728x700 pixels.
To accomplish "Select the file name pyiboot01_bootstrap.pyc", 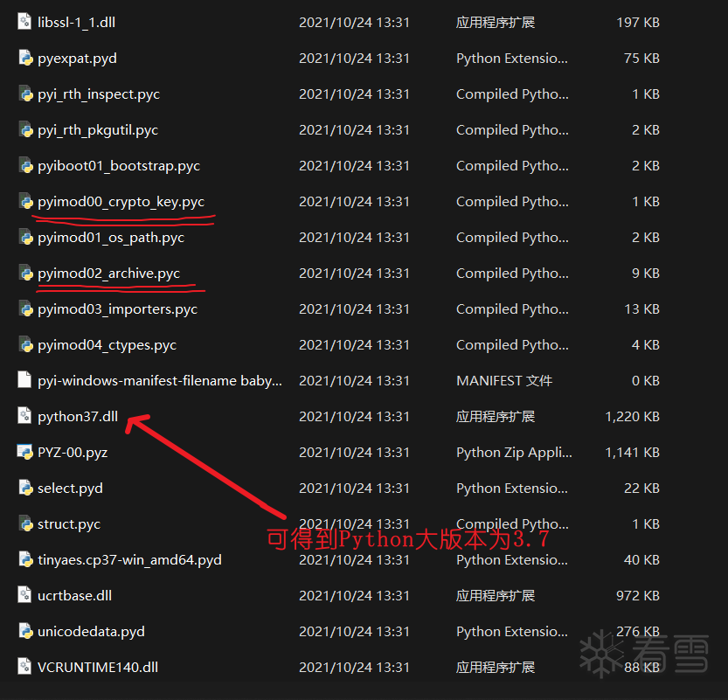I will click(x=119, y=166).
